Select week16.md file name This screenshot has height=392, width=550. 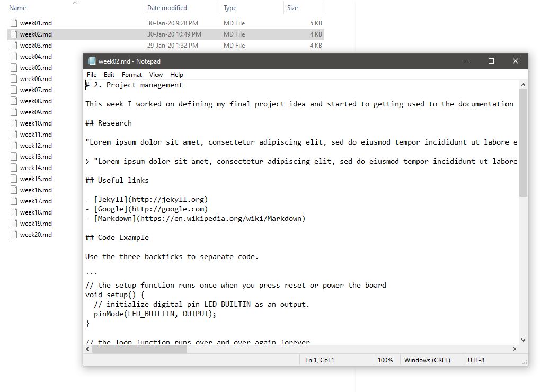[36, 190]
